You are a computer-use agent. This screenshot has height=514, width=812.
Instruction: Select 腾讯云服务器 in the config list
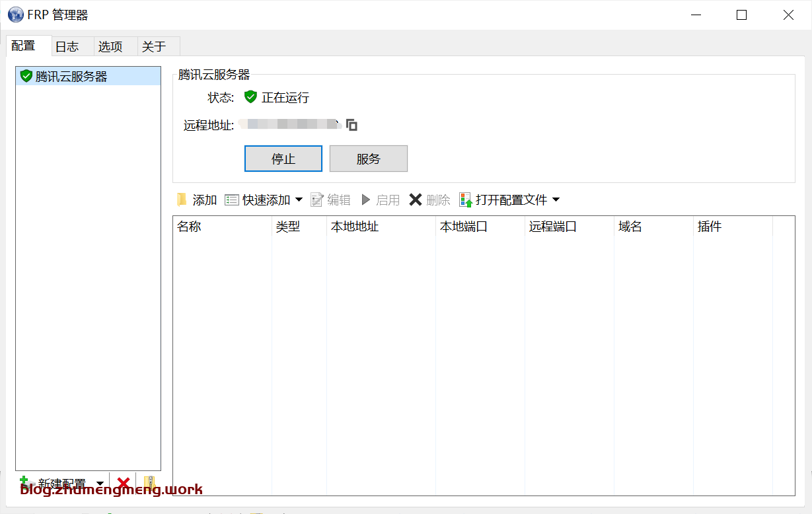click(88, 76)
